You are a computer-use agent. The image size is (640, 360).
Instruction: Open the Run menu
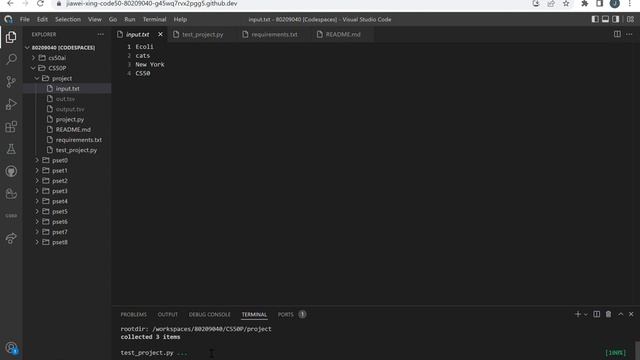point(130,19)
